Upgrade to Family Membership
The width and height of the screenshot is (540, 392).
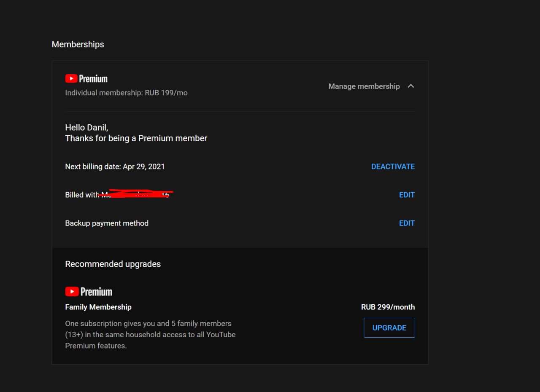click(389, 328)
